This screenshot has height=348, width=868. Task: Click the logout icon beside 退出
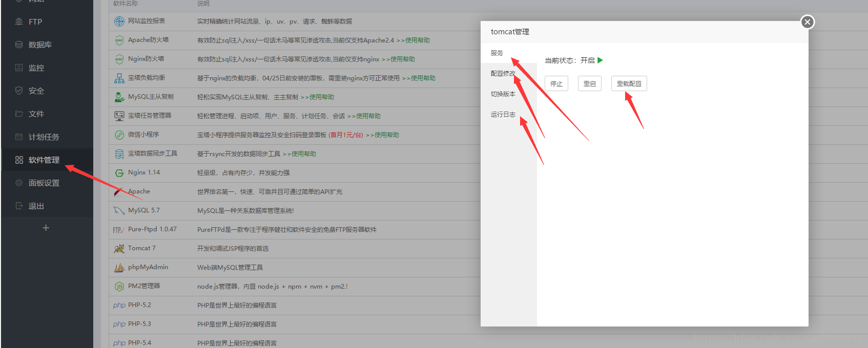(19, 206)
